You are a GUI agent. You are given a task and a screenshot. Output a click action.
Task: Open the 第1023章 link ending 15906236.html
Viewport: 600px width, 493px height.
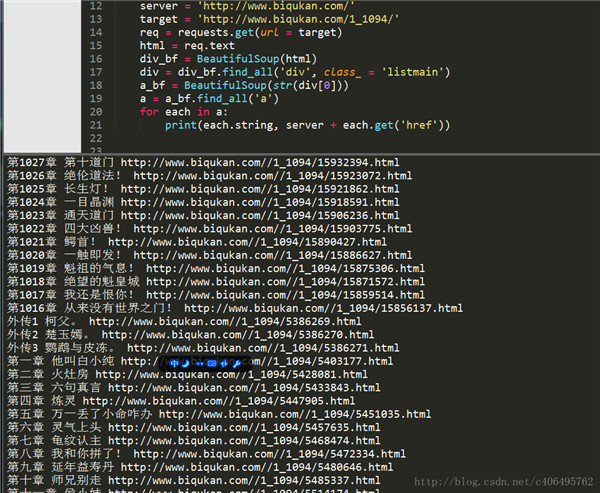point(260,215)
